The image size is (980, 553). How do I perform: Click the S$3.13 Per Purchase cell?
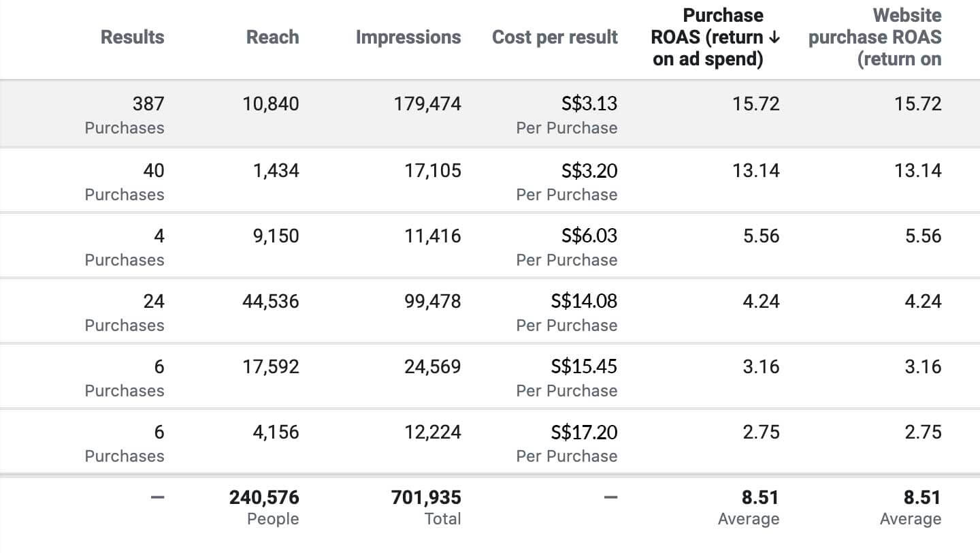coord(567,115)
